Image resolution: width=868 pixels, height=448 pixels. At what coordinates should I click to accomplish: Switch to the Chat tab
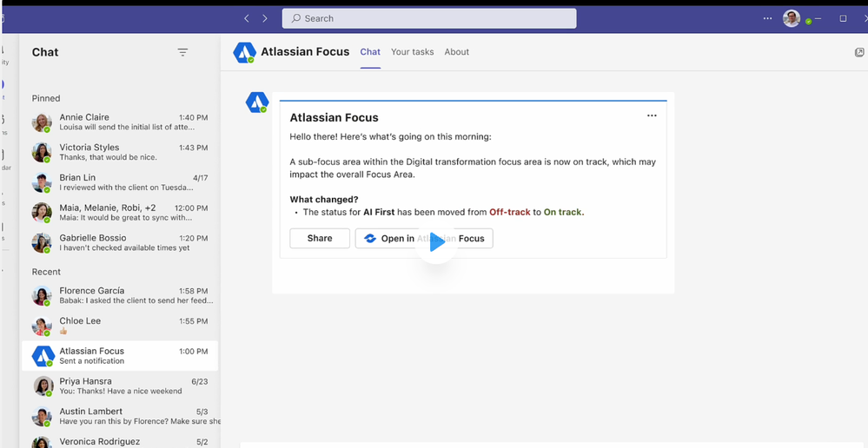point(370,52)
